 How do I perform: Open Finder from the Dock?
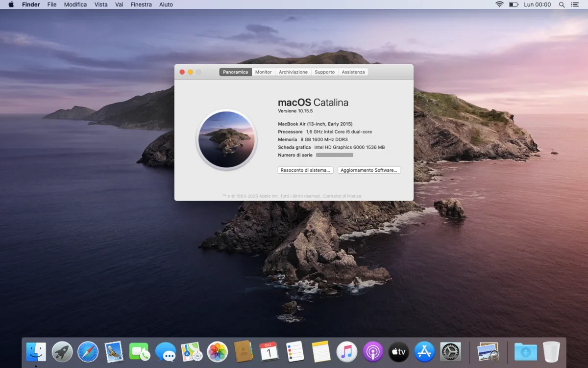click(36, 352)
